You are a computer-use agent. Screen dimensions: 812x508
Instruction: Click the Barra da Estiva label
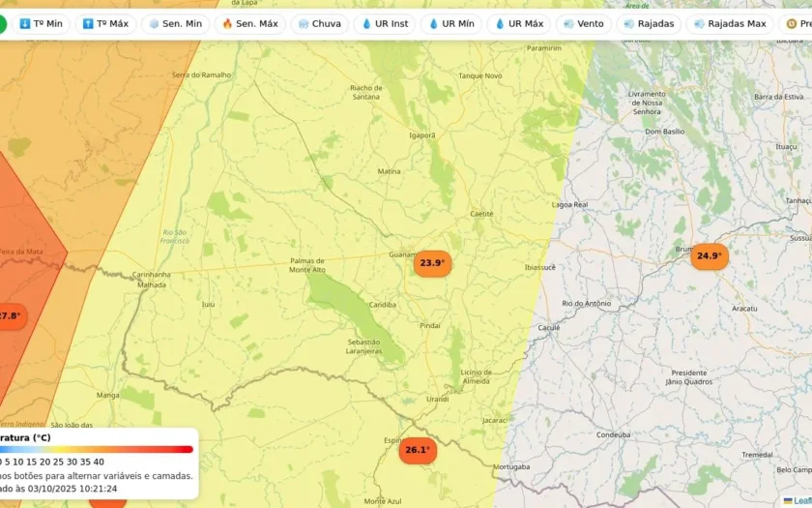click(779, 97)
